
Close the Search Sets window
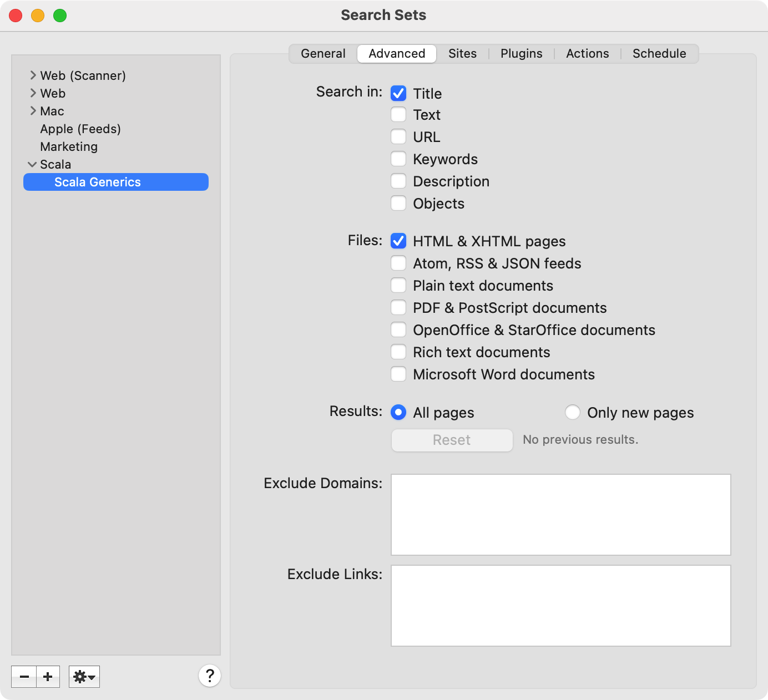tap(16, 16)
